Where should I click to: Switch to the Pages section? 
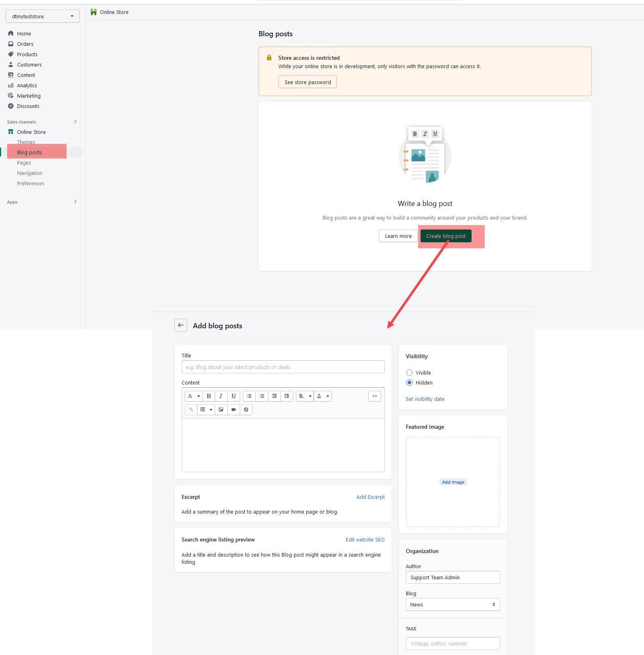24,163
